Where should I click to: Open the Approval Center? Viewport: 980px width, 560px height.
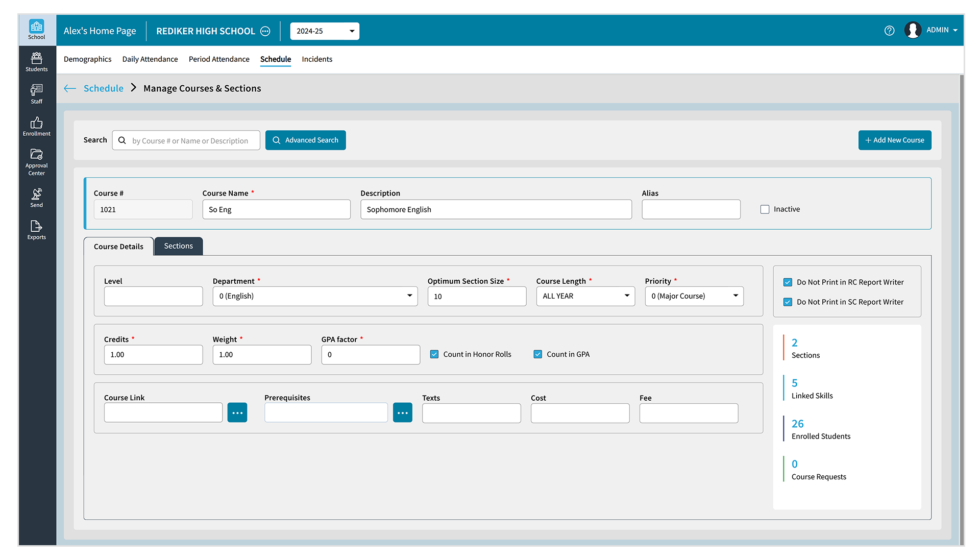[x=36, y=160]
